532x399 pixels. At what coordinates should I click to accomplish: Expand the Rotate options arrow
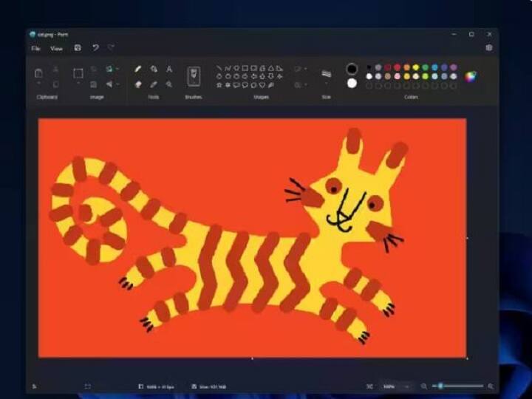(x=117, y=69)
